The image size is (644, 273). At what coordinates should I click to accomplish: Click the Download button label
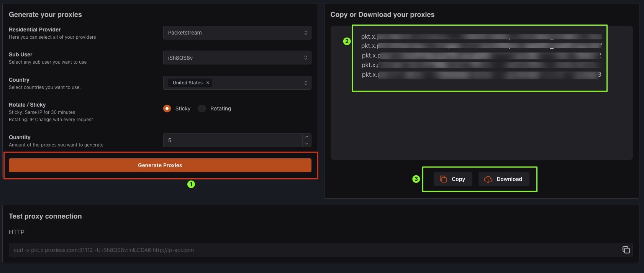click(x=509, y=179)
